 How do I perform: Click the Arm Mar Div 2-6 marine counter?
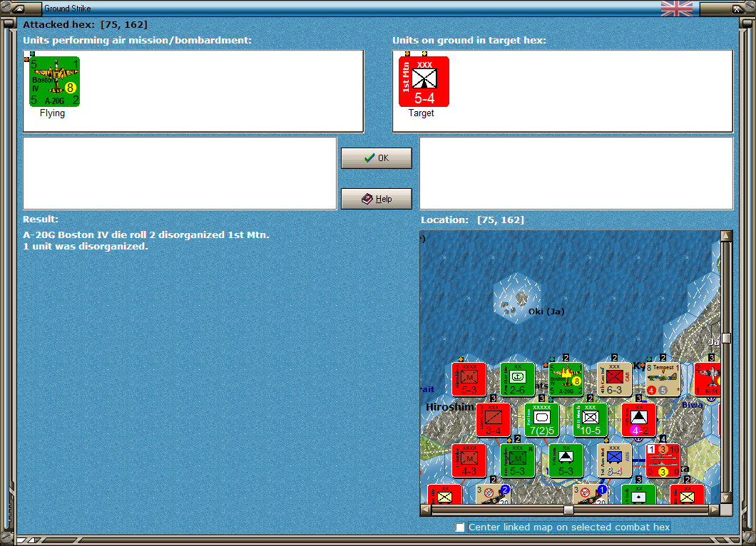coord(517,379)
